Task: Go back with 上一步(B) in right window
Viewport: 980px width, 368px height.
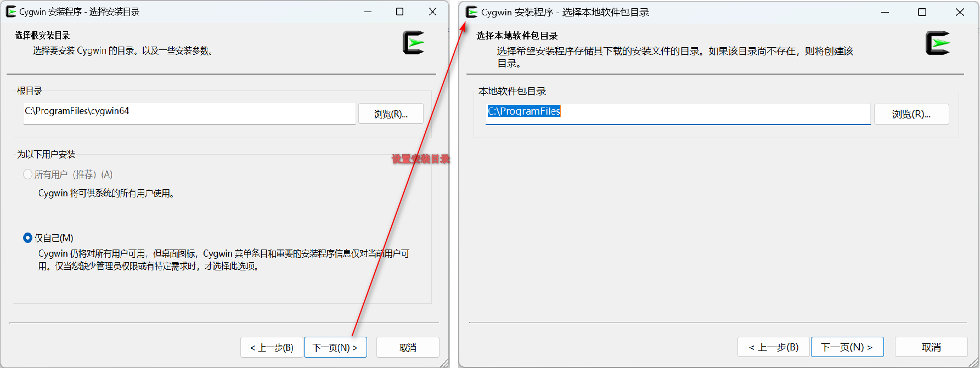Action: pyautogui.click(x=774, y=347)
